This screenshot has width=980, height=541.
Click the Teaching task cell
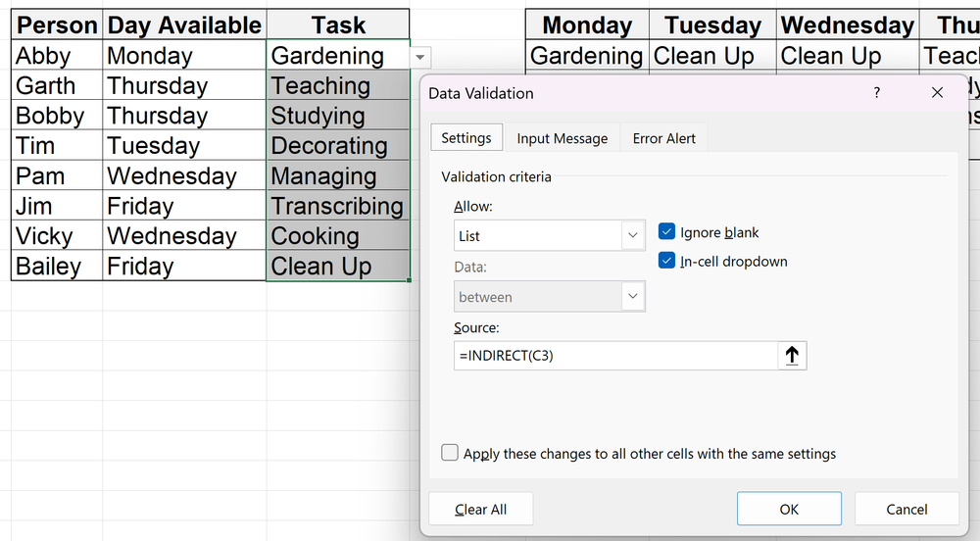[x=336, y=86]
